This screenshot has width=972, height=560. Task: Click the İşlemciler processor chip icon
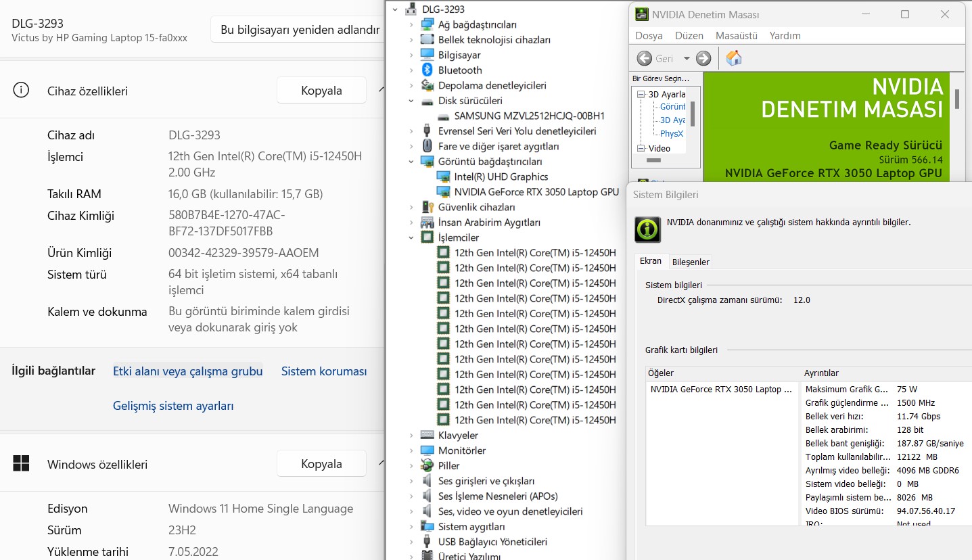427,237
